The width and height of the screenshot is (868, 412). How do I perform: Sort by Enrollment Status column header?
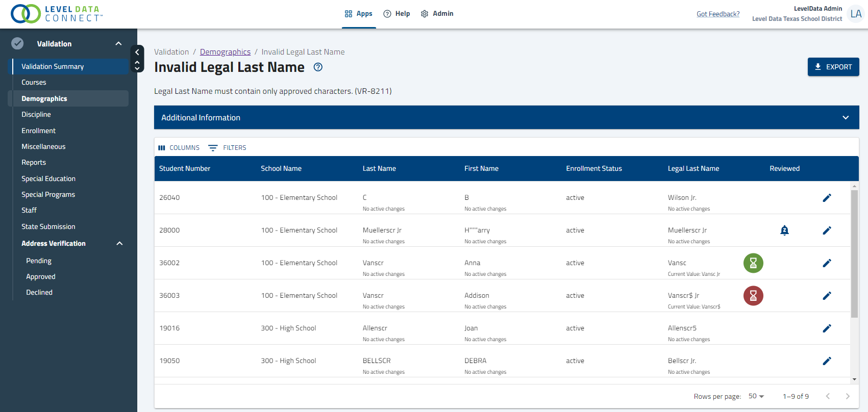[x=594, y=169]
